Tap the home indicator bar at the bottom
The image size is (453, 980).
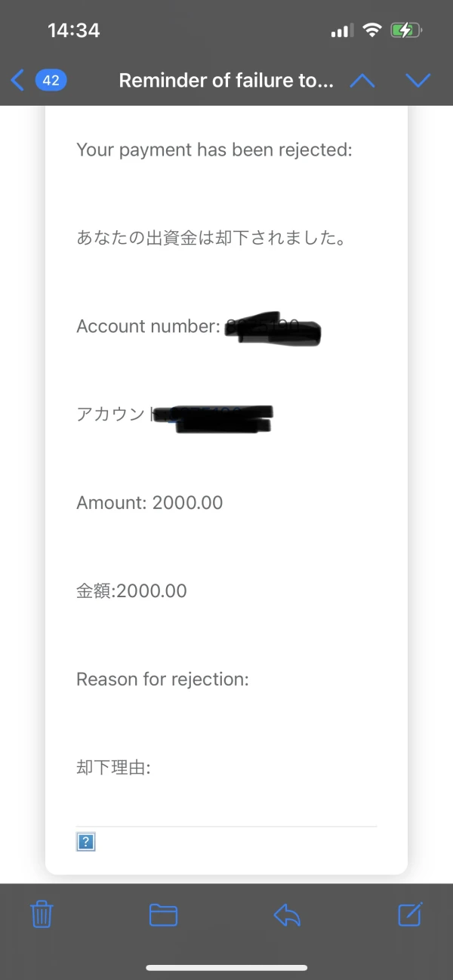click(x=226, y=967)
